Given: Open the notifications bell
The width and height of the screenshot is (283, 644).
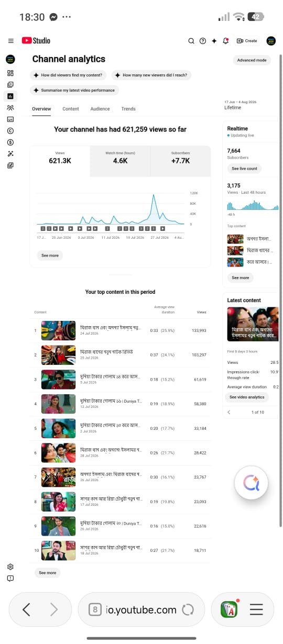Looking at the screenshot, I should pyautogui.click(x=225, y=41).
